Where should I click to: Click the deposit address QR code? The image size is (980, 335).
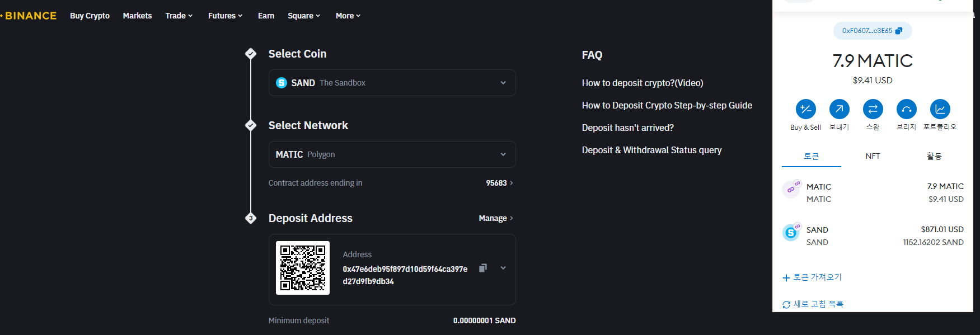(x=303, y=268)
